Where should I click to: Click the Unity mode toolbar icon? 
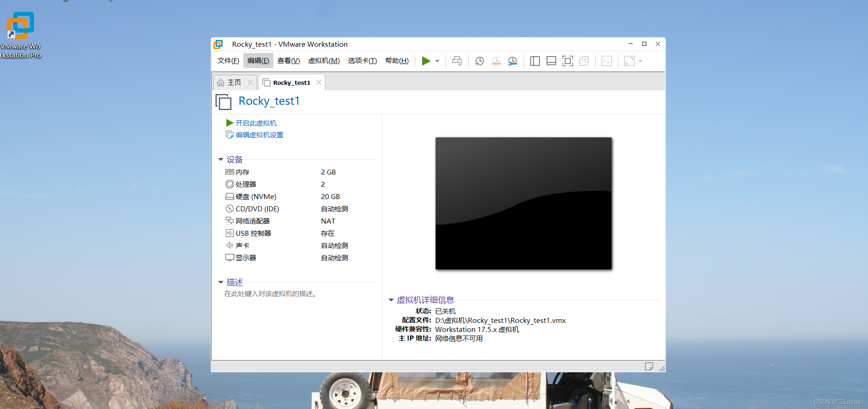pos(584,61)
